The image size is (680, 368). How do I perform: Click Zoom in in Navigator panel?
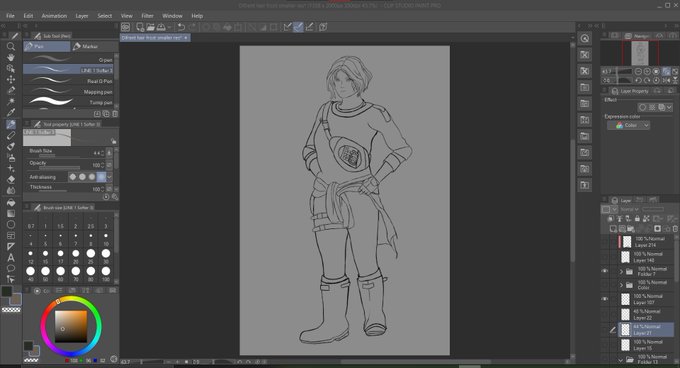pyautogui.click(x=647, y=72)
